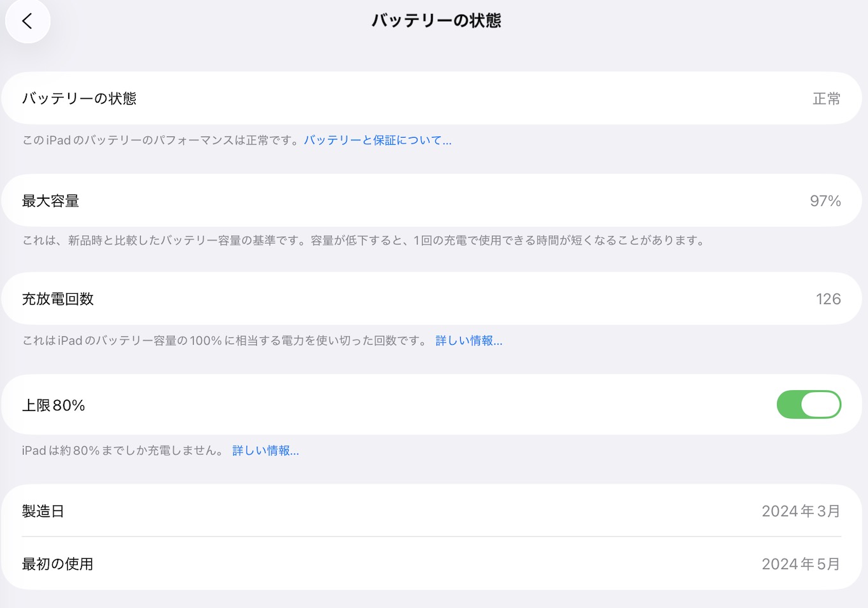Open 詳しい情報 link about cycle count
This screenshot has width=868, height=608.
pos(468,341)
